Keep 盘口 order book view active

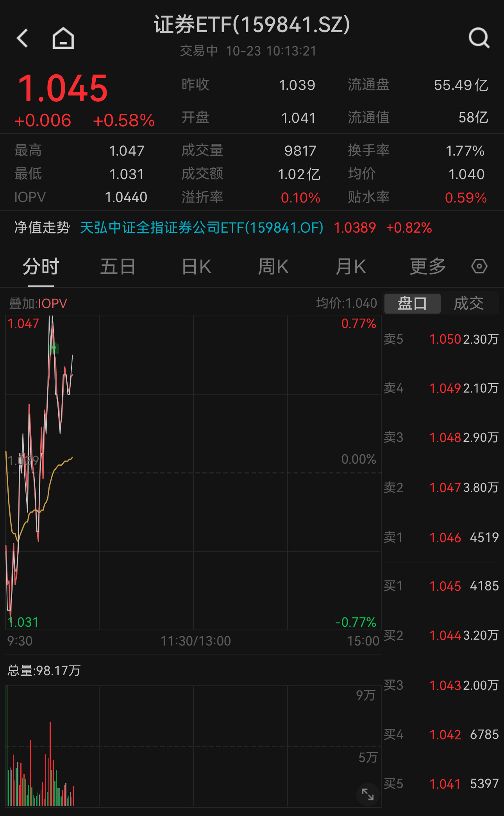[411, 303]
